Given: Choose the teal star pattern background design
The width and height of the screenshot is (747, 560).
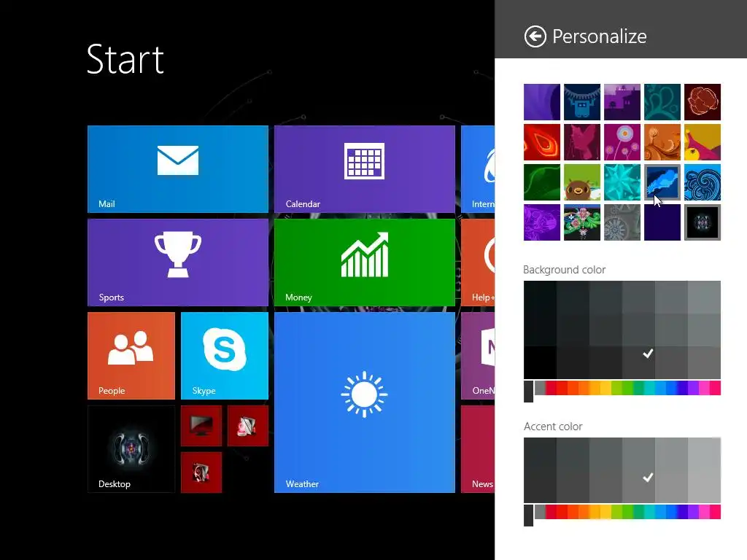Looking at the screenshot, I should [622, 182].
